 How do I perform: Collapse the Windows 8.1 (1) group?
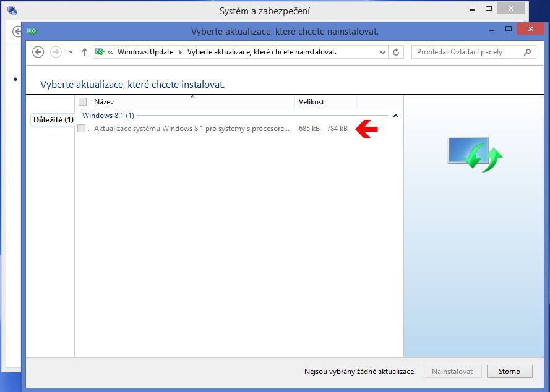(x=395, y=116)
